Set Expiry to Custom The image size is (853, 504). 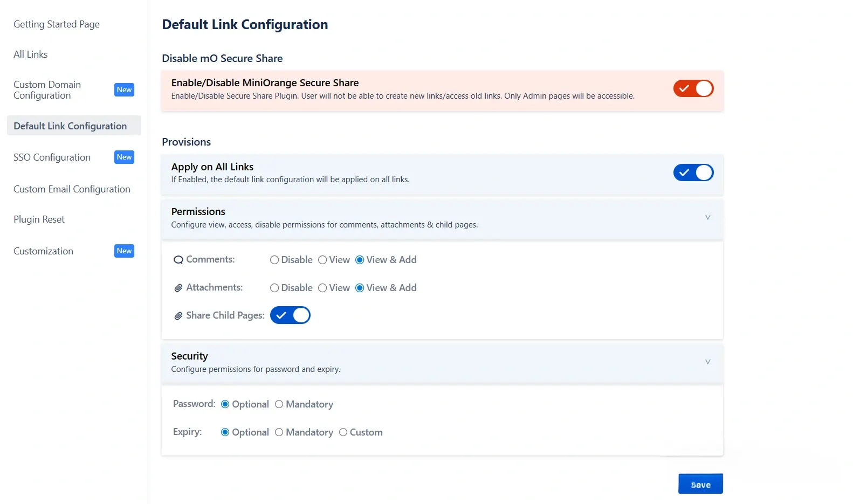343,432
